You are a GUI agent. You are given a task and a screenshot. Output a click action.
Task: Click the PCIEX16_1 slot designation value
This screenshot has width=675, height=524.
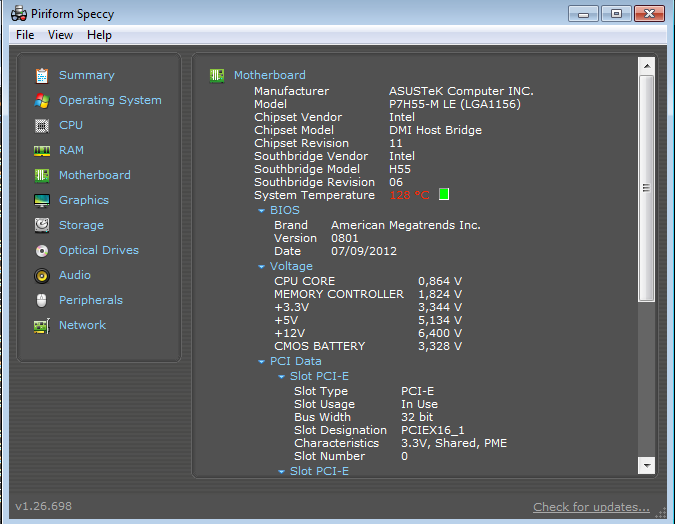point(433,430)
